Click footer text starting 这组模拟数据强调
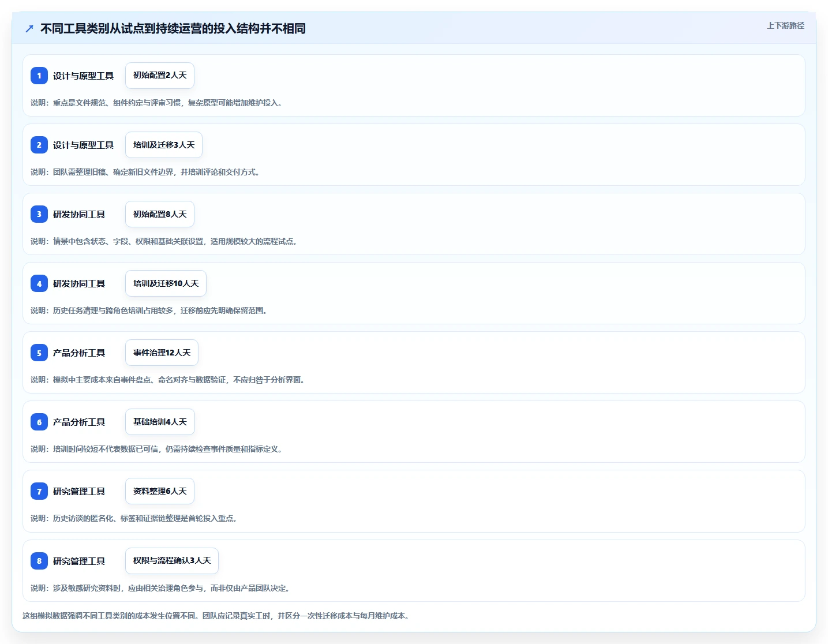Viewport: 828px width, 644px height. click(x=216, y=616)
